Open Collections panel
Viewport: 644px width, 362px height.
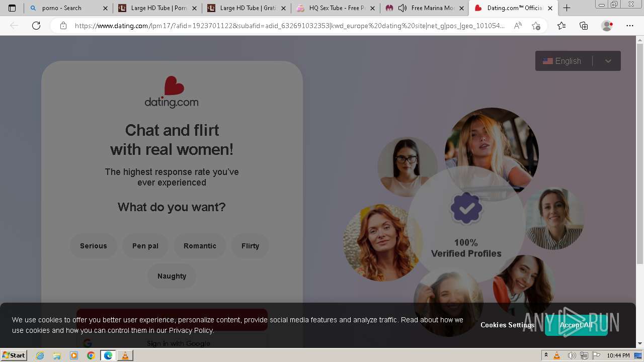pyautogui.click(x=584, y=26)
